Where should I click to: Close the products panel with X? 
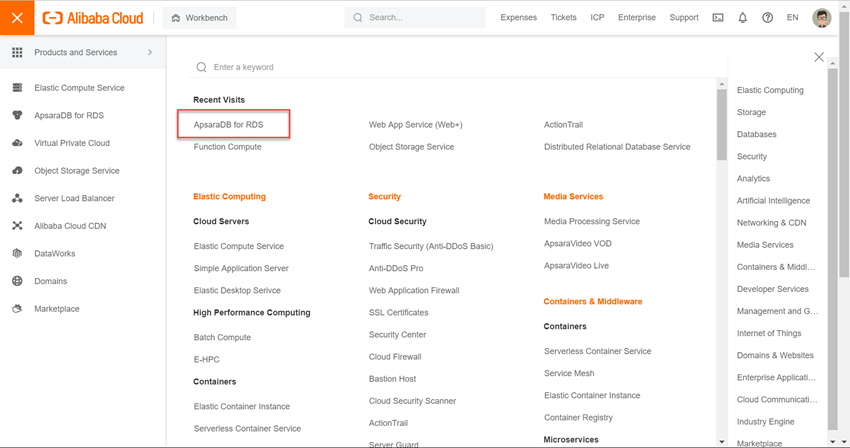pos(819,57)
